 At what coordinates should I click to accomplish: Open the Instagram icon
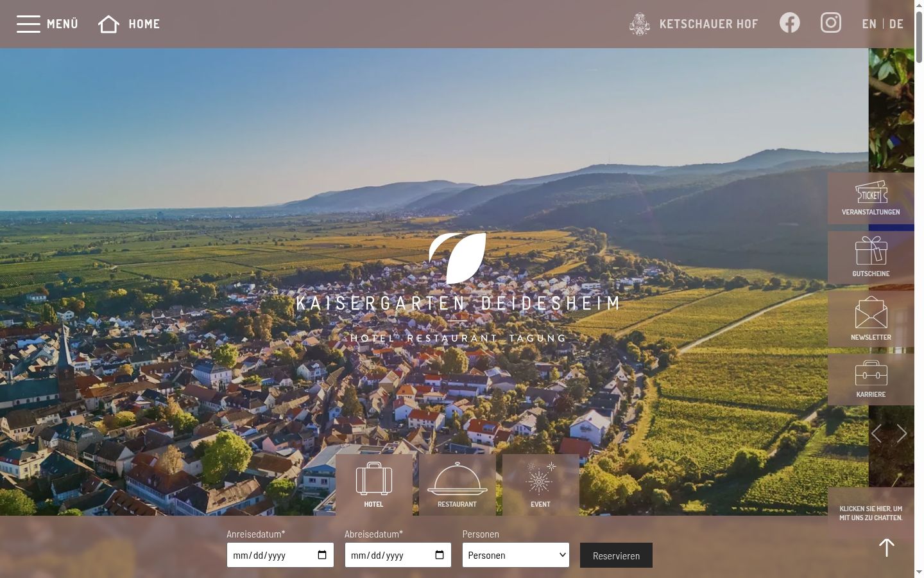(x=831, y=23)
